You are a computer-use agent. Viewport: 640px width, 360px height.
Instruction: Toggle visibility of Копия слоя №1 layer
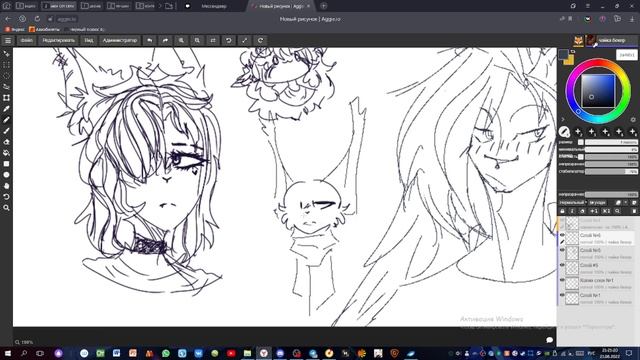pyautogui.click(x=562, y=280)
